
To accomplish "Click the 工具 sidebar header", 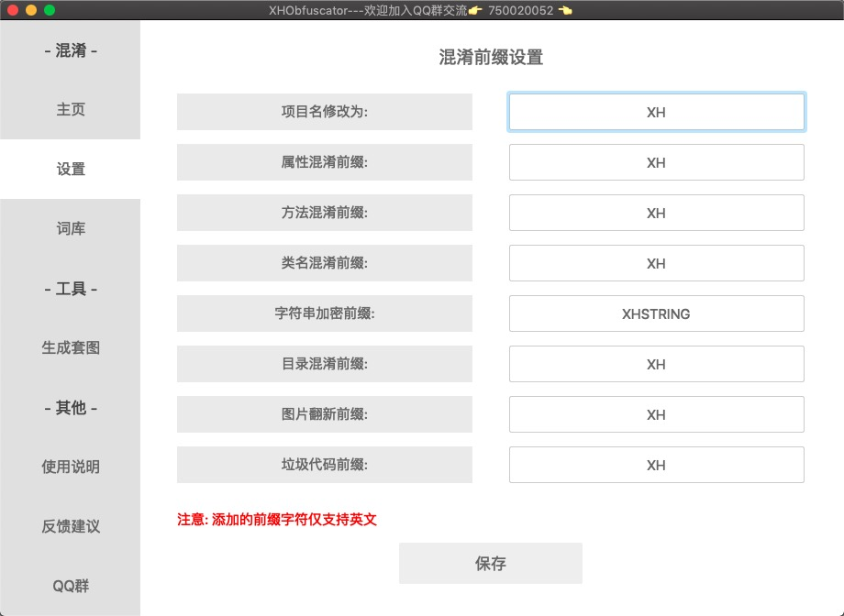I will point(69,288).
